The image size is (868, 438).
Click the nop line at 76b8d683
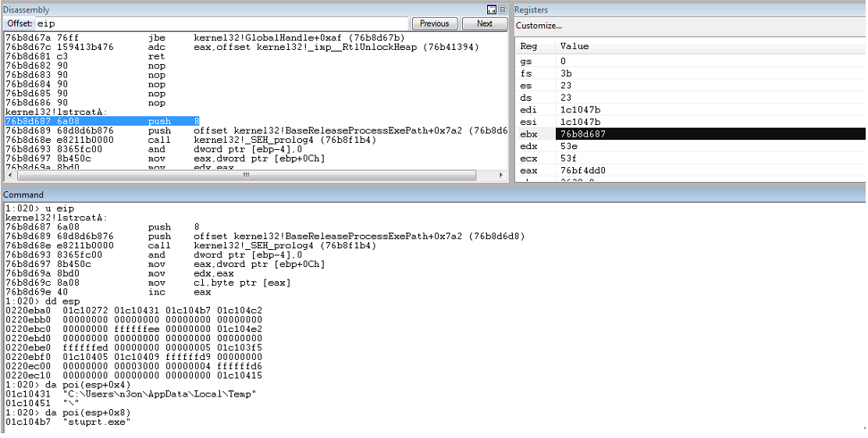coord(85,75)
